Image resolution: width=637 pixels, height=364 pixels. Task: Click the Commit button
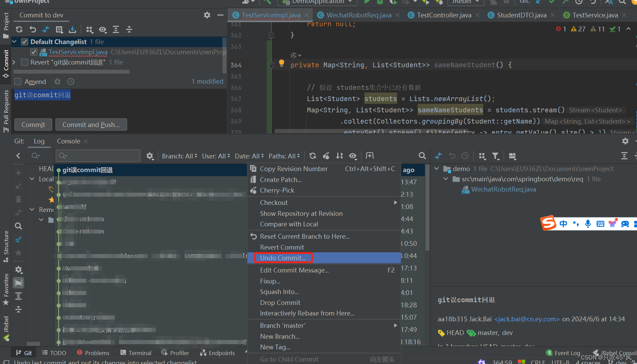[x=33, y=125]
